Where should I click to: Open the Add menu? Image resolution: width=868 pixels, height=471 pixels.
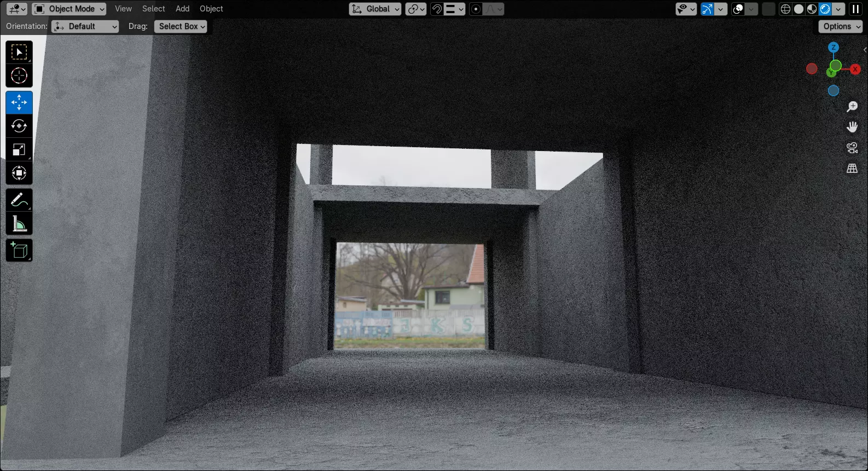tap(182, 9)
